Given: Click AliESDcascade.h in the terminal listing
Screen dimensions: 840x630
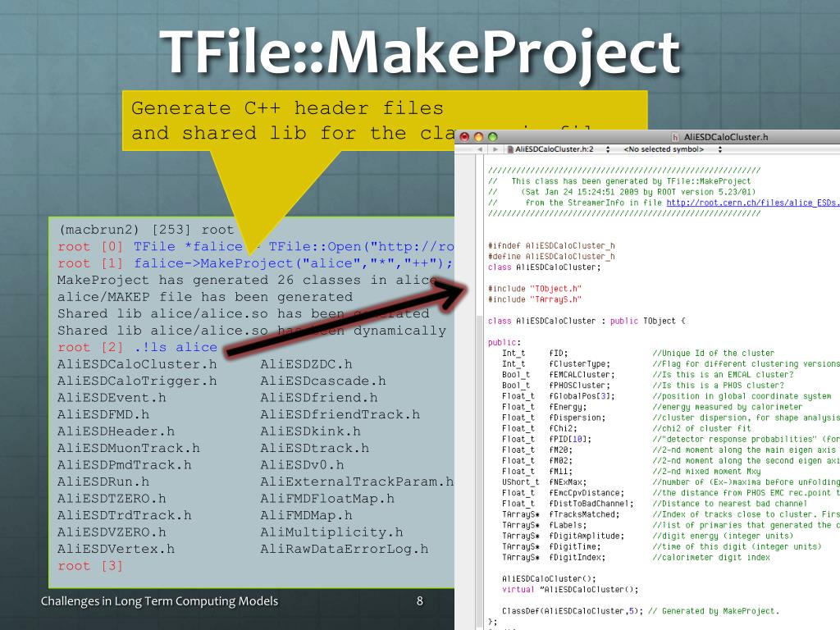Looking at the screenshot, I should tap(323, 381).
